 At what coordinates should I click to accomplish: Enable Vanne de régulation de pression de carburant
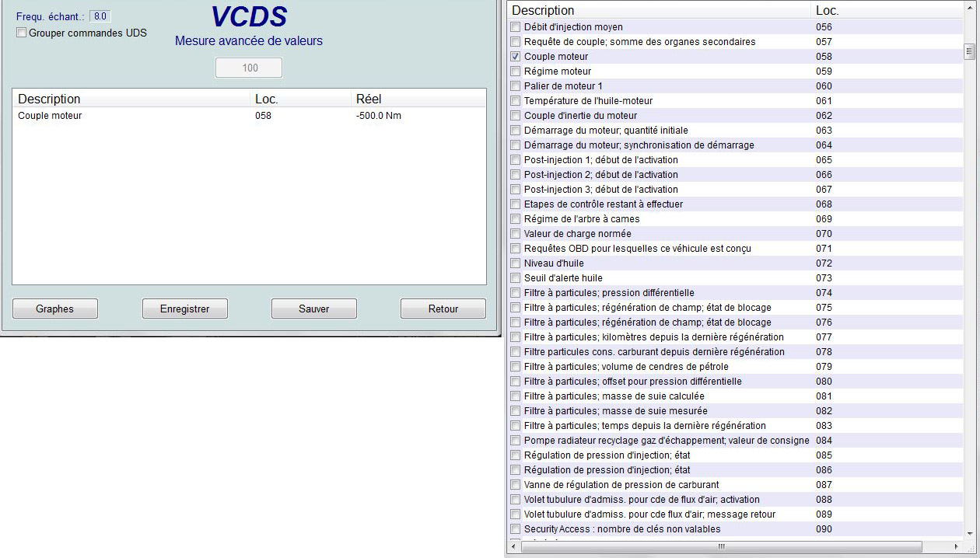[x=515, y=485]
